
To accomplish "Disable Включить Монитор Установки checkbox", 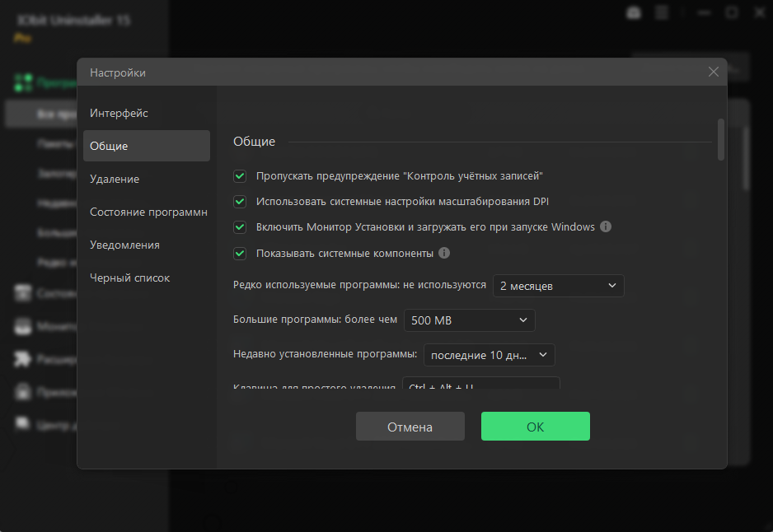I will [240, 227].
